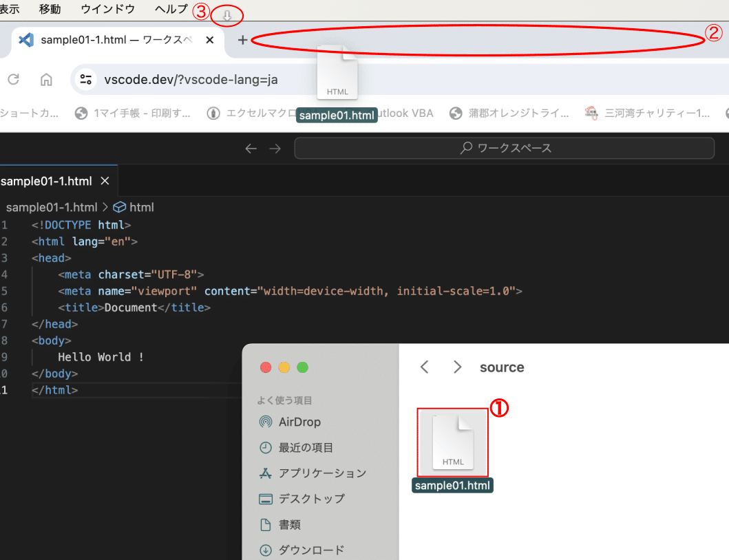Open the 移動 menu in menu bar
The width and height of the screenshot is (729, 560).
(x=50, y=9)
